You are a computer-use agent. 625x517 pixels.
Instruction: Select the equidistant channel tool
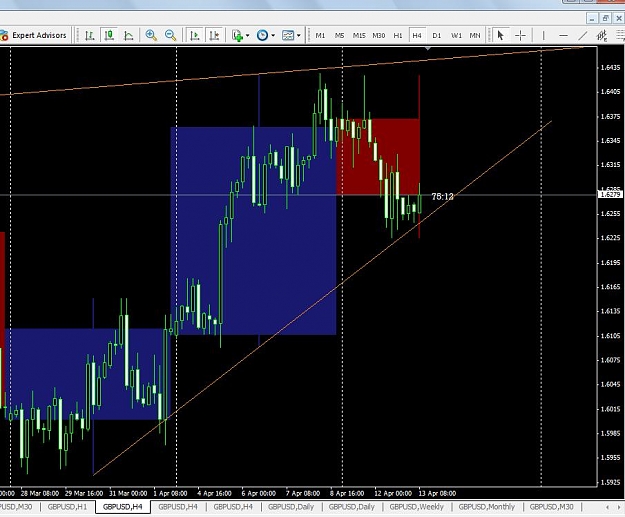(x=602, y=35)
